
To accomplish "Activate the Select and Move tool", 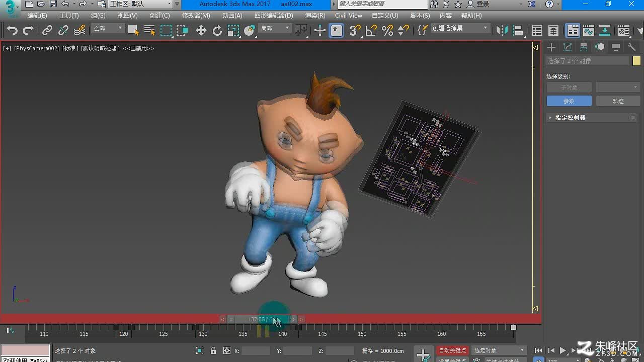I will coord(201,31).
